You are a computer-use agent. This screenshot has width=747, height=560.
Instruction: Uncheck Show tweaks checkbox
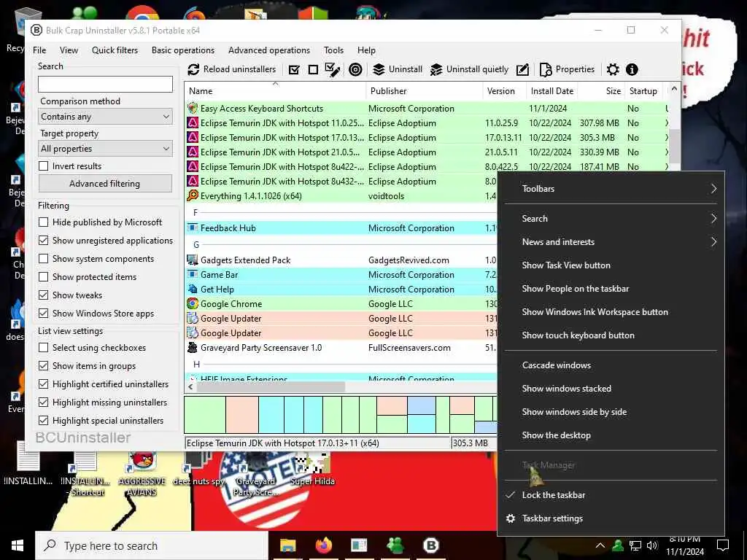point(43,295)
